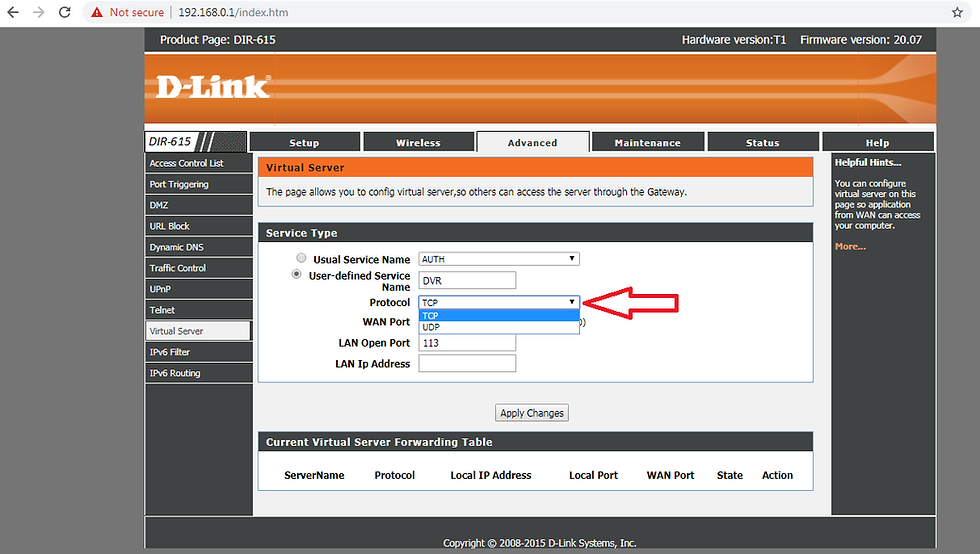980x554 pixels.
Task: Click the Apply Changes button
Action: click(532, 413)
